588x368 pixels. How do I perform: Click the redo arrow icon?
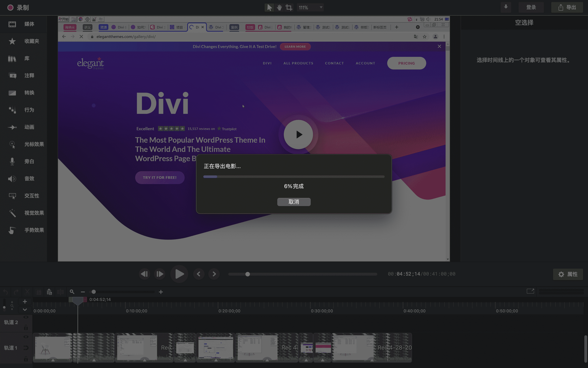16,292
